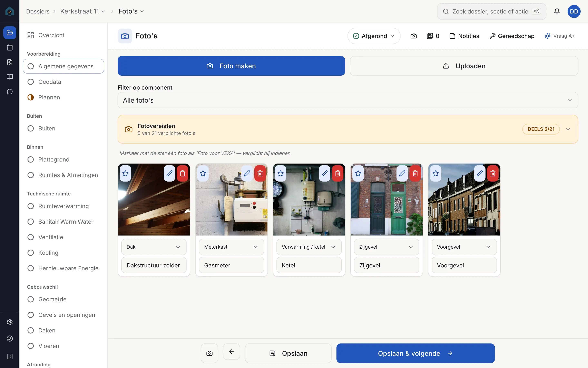Open Kerkstraat 11 breadcrumb dropdown

(83, 11)
